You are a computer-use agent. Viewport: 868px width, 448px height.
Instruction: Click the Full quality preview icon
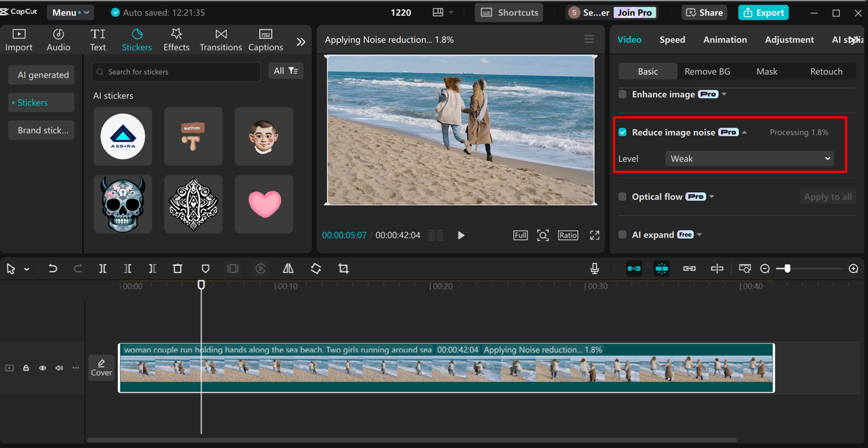(520, 235)
